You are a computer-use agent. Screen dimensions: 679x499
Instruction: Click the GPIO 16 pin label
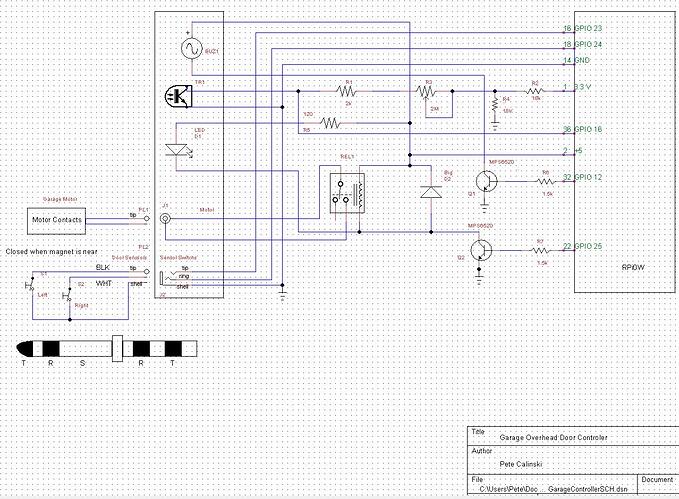(588, 130)
